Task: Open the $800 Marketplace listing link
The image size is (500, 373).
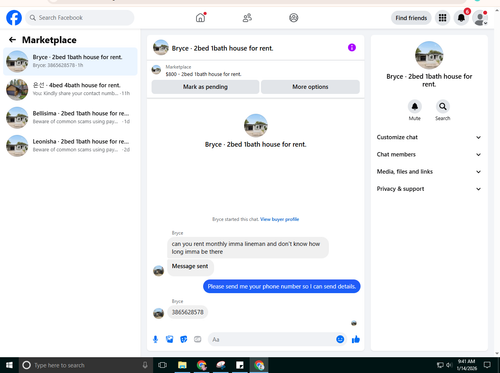Action: [203, 74]
